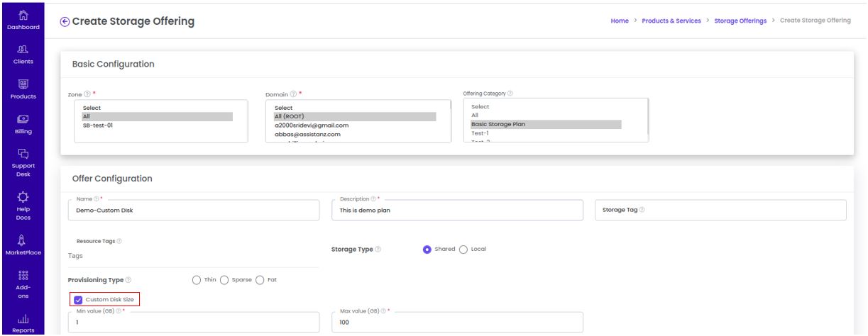Choose Fat provisioning type
This screenshot has width=868, height=336.
point(260,279)
